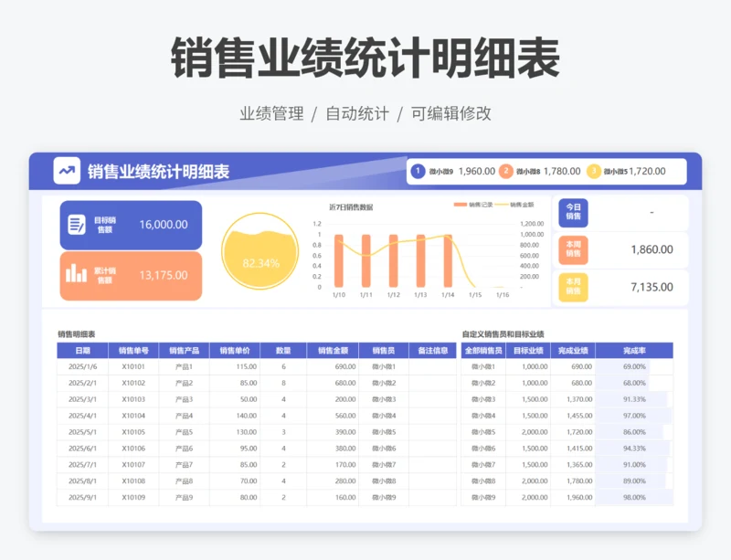The width and height of the screenshot is (731, 560).
Task: Click the orange bar for 1/10
Action: click(x=339, y=260)
